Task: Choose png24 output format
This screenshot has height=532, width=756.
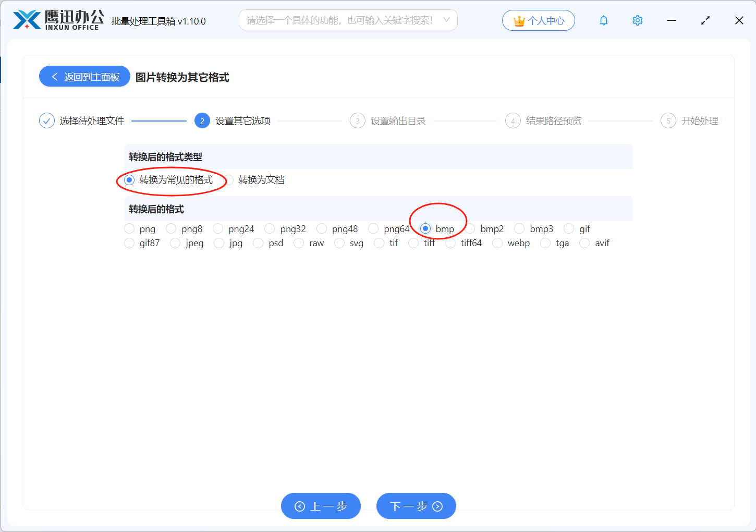Action: pos(218,228)
